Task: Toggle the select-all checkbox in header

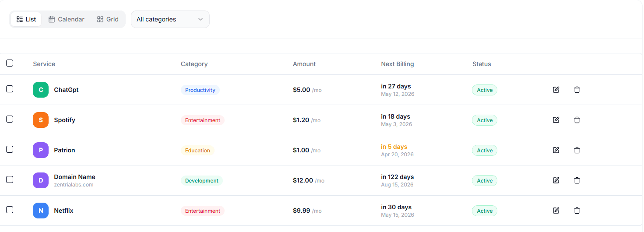Action: (10, 63)
